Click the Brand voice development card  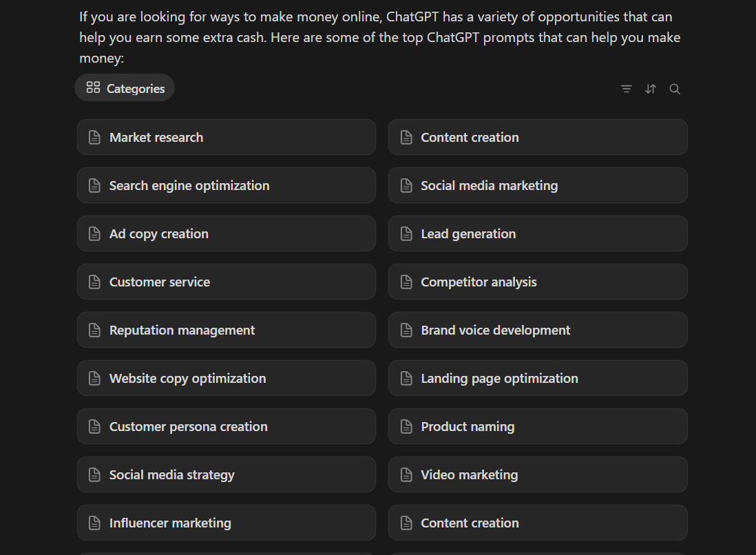(x=538, y=331)
